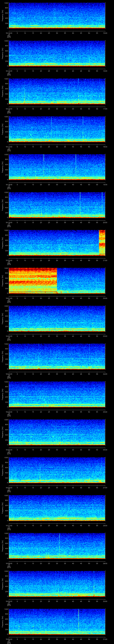The image size is (114, 644).
Task: Click the '18:16:00' start time label
Action: coord(9,109)
